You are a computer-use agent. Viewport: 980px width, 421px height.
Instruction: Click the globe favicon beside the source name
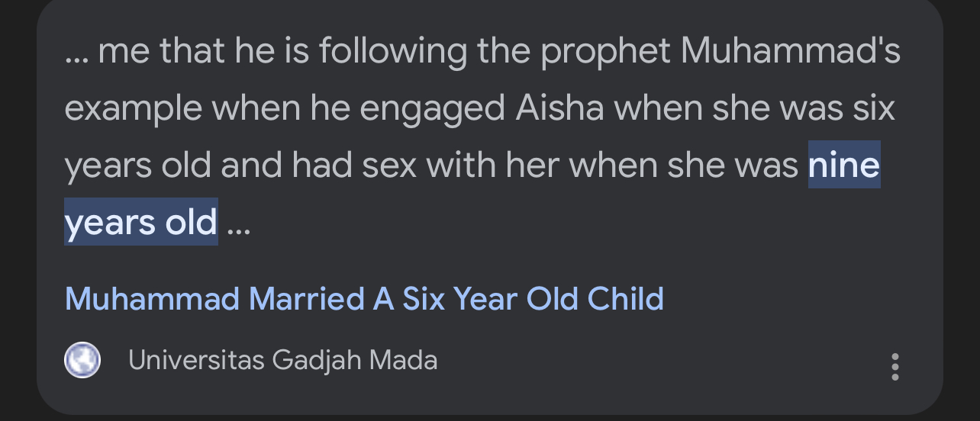(82, 361)
